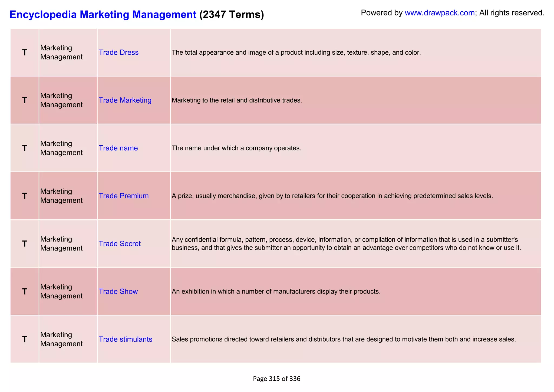Screen dimensions: 554x392
Task: Click the letter T in Trade Show row
Action: pyautogui.click(x=25, y=292)
